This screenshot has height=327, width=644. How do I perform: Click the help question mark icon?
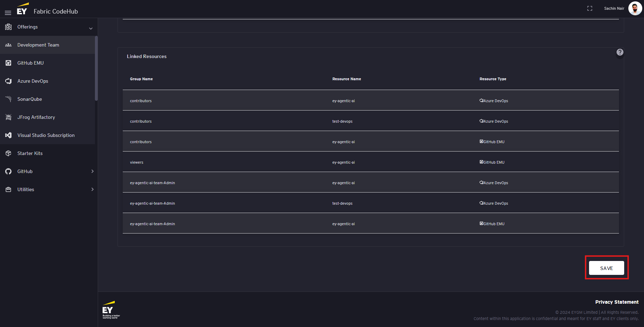click(620, 52)
